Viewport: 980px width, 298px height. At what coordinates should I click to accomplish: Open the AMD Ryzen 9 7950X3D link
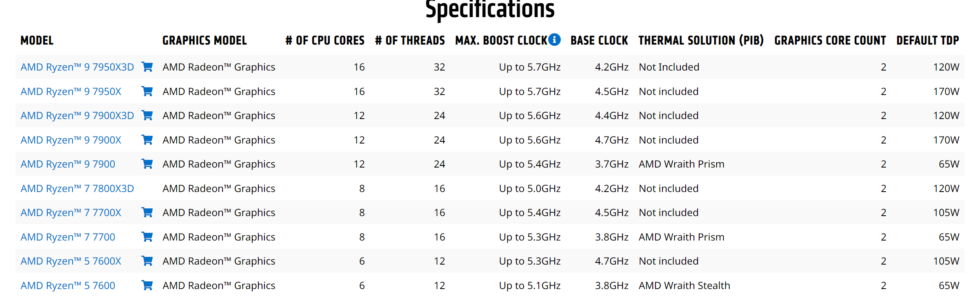(77, 67)
